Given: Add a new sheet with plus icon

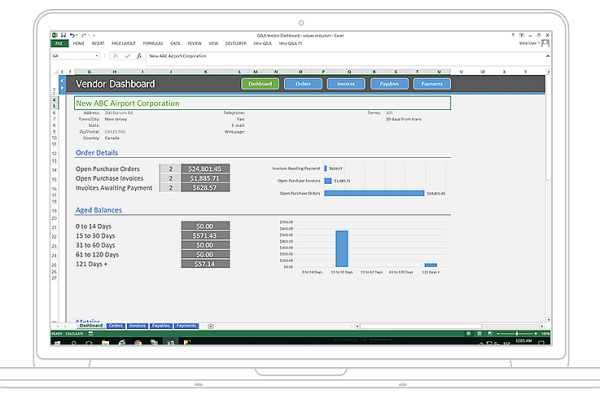Looking at the screenshot, I should pyautogui.click(x=210, y=326).
